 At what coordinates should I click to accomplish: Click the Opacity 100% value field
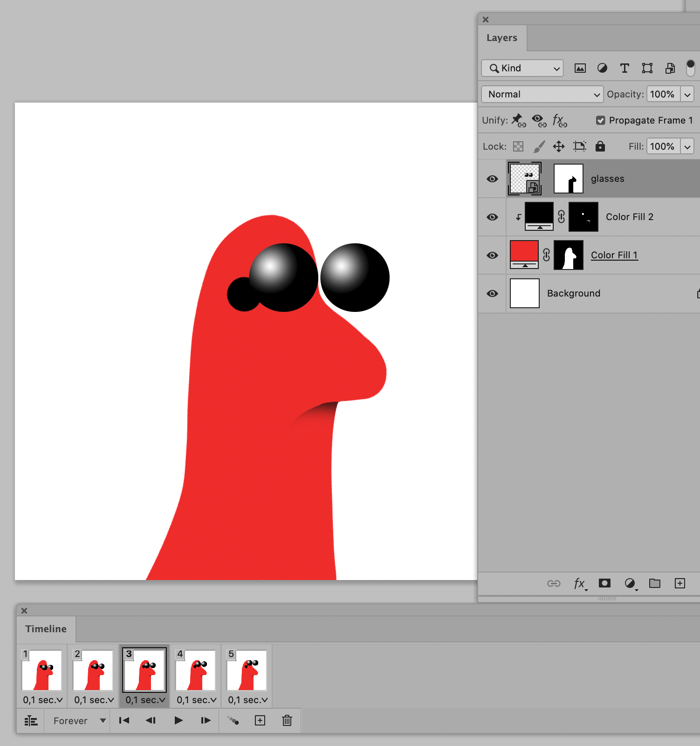(x=663, y=94)
